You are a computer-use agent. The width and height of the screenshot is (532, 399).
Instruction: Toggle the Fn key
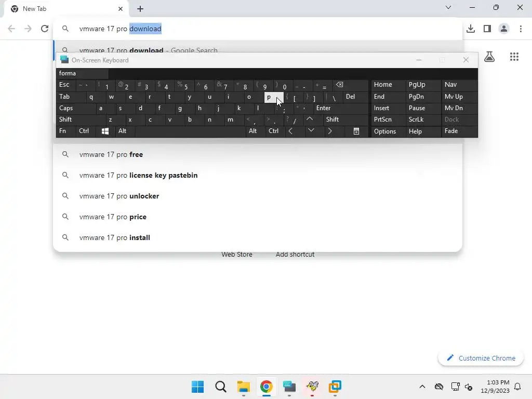pyautogui.click(x=66, y=131)
